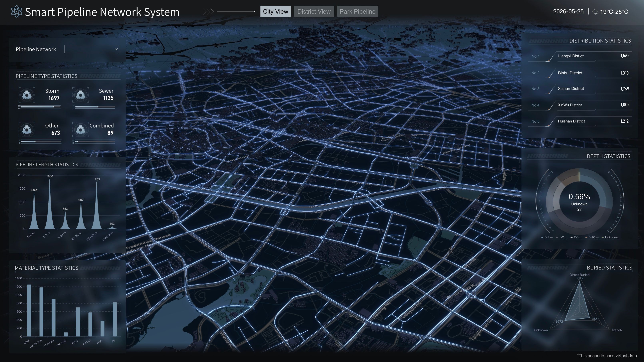Click the DEPTH STATISTICS heading
This screenshot has height=362, width=644.
pyautogui.click(x=608, y=156)
